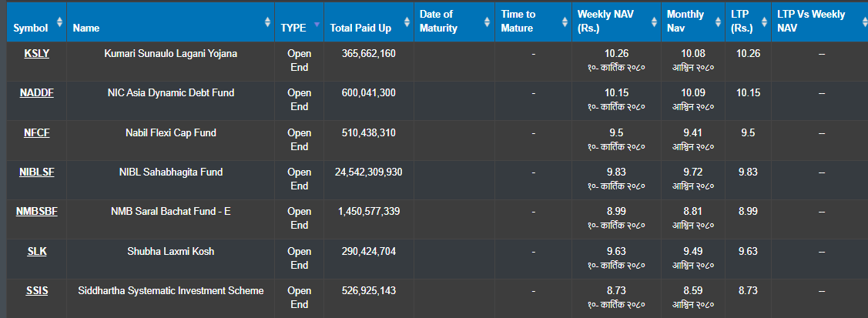
Task: Sort by Total Paid Up arrows
Action: (x=407, y=22)
